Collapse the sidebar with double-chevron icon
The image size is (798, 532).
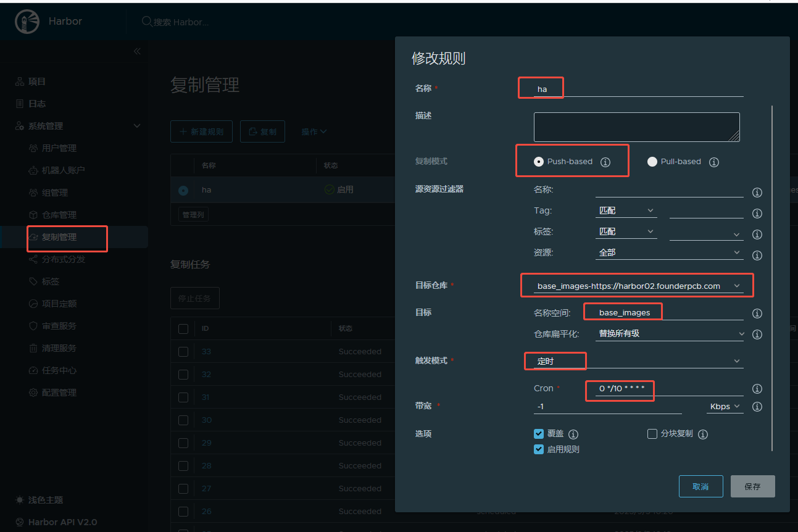pos(137,51)
